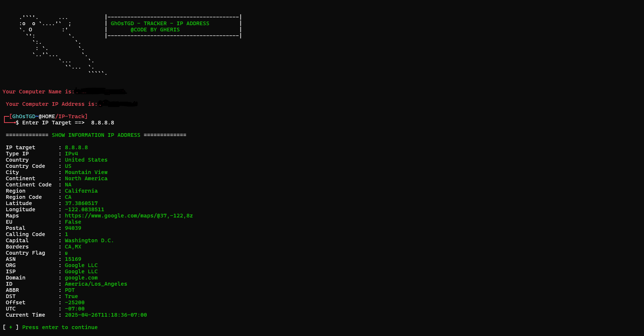Click the 'Country Flag' field label
The width and height of the screenshot is (644, 336).
26,253
